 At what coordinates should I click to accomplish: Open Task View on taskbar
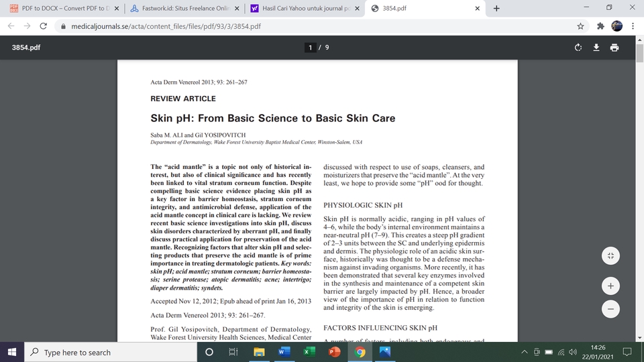pyautogui.click(x=233, y=352)
